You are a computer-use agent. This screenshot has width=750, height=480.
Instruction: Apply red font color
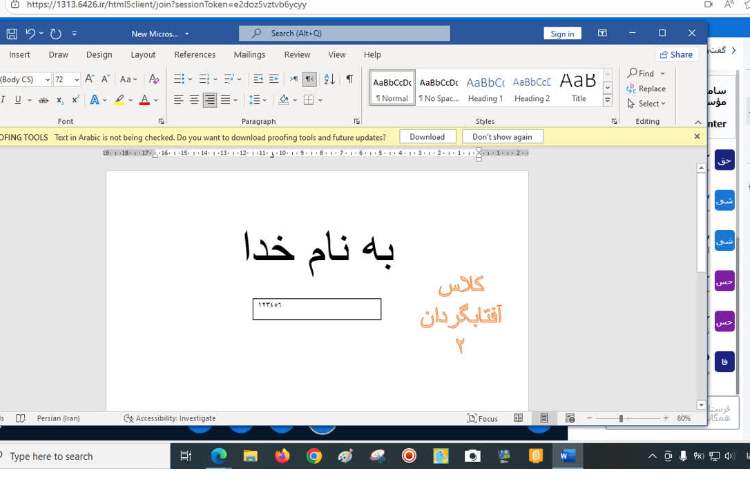(x=144, y=100)
